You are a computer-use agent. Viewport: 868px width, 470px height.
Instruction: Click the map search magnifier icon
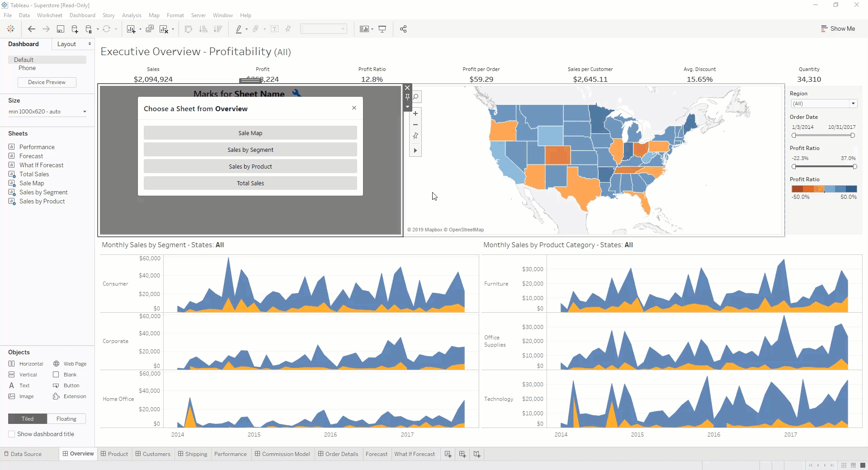(415, 97)
